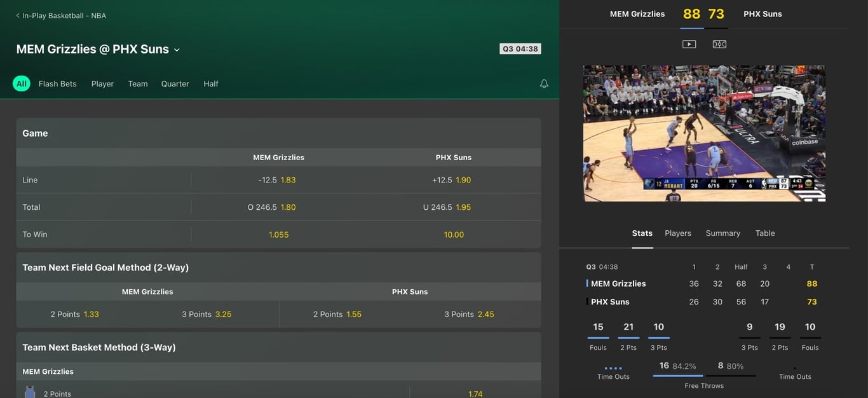
Task: Click the Q3 04:38 game clock badge
Action: point(520,49)
